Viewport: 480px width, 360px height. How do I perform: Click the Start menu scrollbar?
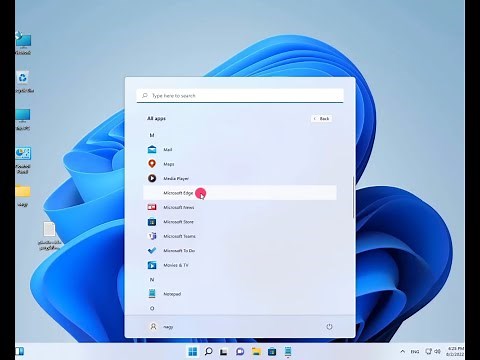pos(353,197)
